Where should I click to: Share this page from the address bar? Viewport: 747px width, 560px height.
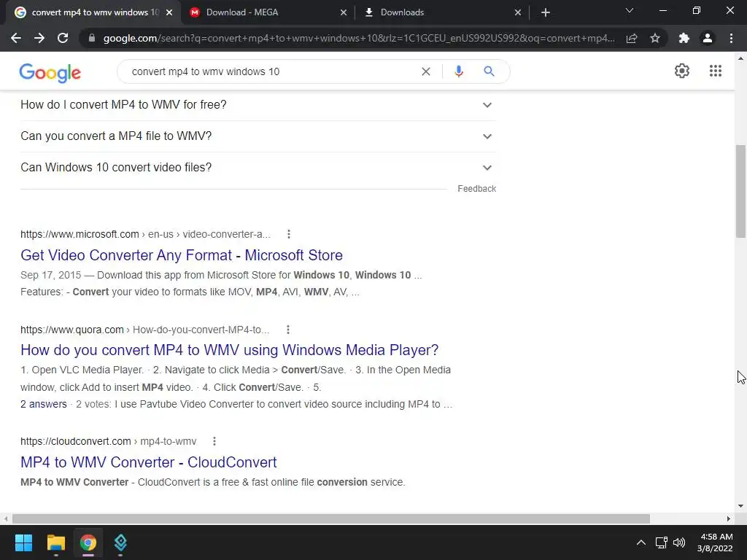coord(632,38)
